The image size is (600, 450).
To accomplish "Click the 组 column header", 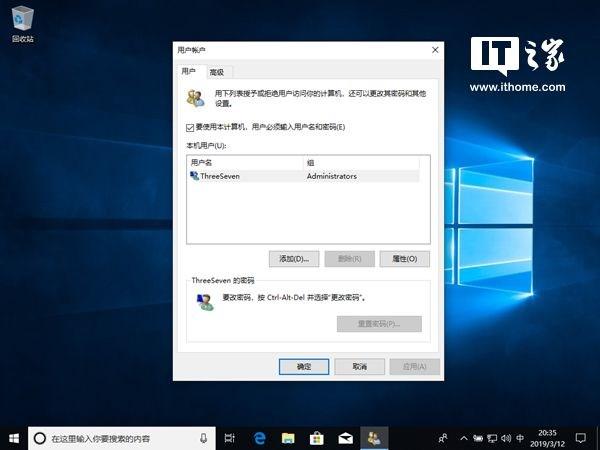I will (362, 163).
